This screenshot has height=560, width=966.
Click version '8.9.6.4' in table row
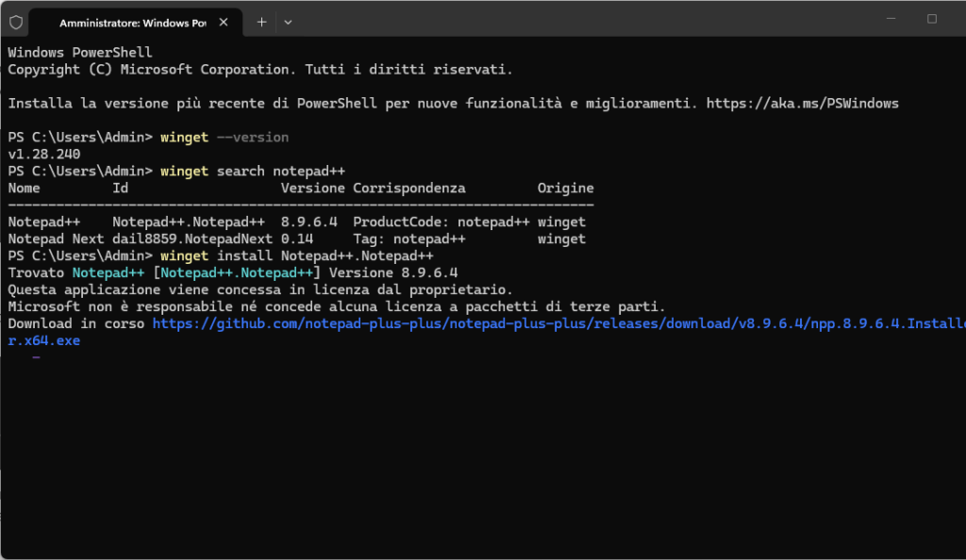coord(308,222)
